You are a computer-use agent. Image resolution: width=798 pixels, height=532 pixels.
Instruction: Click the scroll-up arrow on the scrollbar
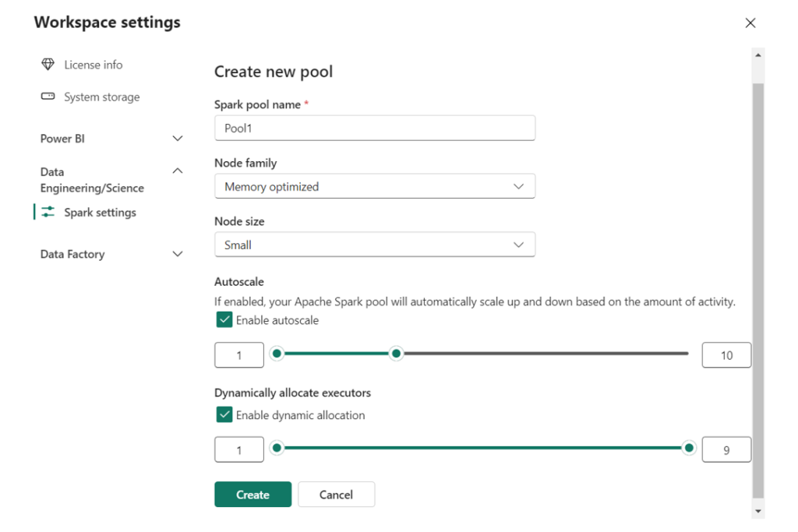point(757,54)
